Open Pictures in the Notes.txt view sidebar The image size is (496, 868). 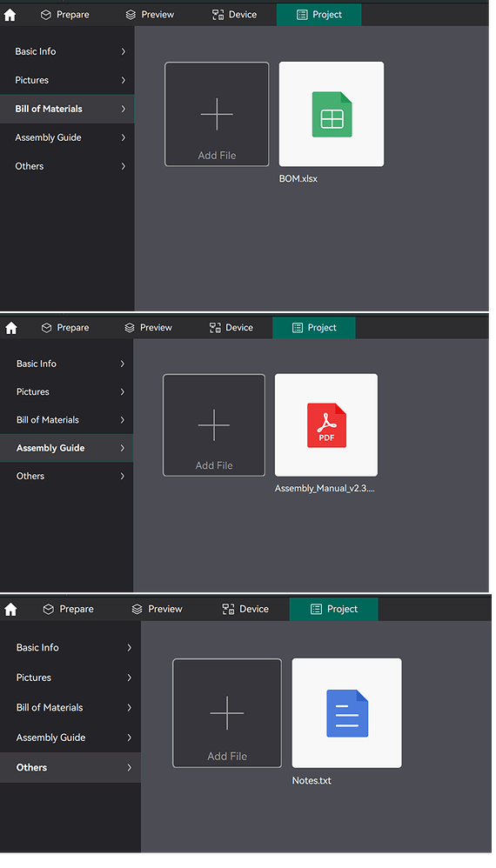click(70, 678)
